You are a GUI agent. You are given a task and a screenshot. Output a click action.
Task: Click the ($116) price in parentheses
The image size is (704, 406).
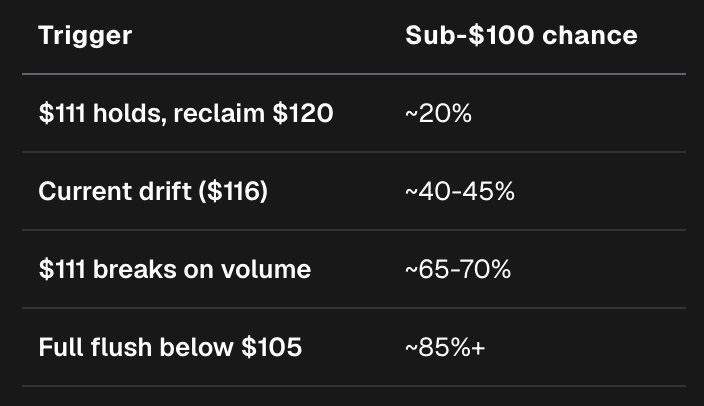pyautogui.click(x=233, y=191)
